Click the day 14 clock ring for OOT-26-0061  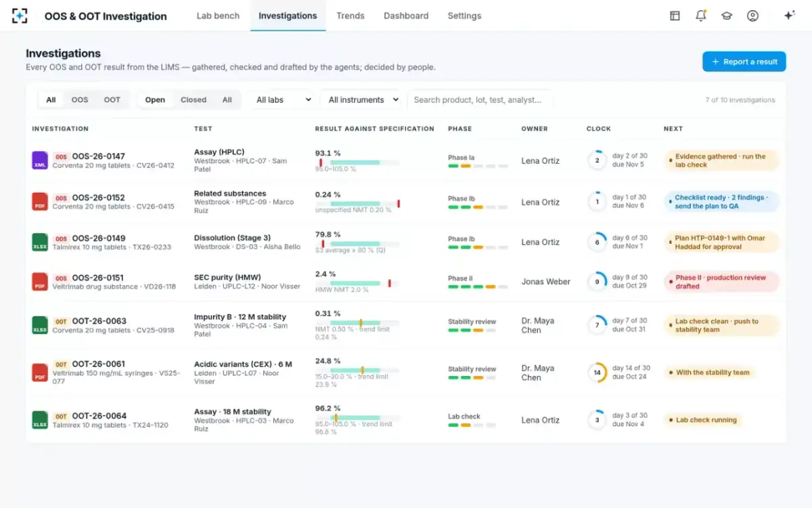(597, 373)
